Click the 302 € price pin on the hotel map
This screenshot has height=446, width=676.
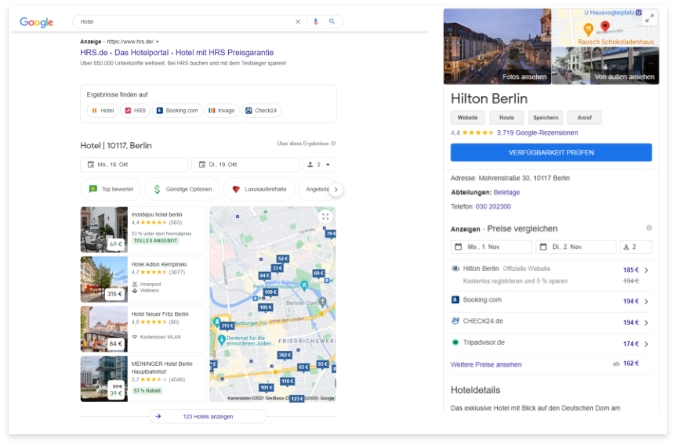click(285, 356)
